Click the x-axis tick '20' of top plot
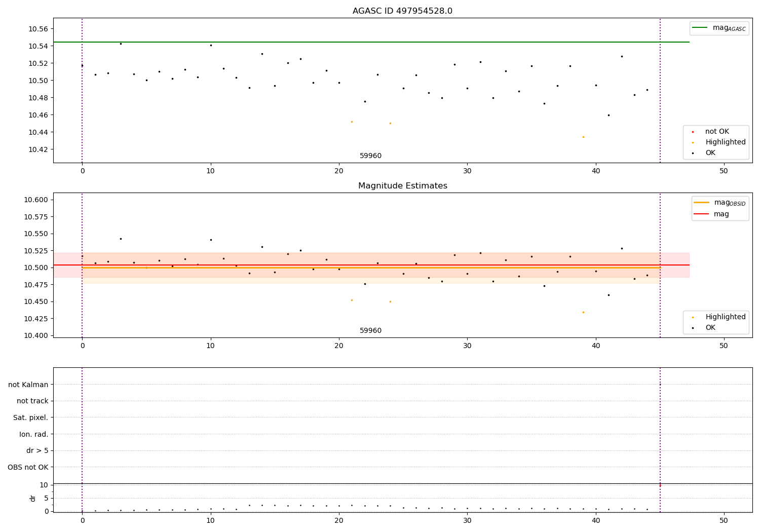760x532 pixels. pyautogui.click(x=339, y=171)
